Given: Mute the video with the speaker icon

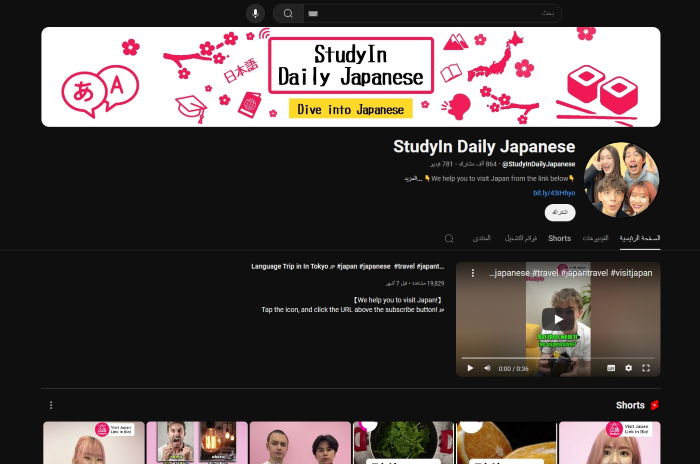Looking at the screenshot, I should (x=488, y=368).
